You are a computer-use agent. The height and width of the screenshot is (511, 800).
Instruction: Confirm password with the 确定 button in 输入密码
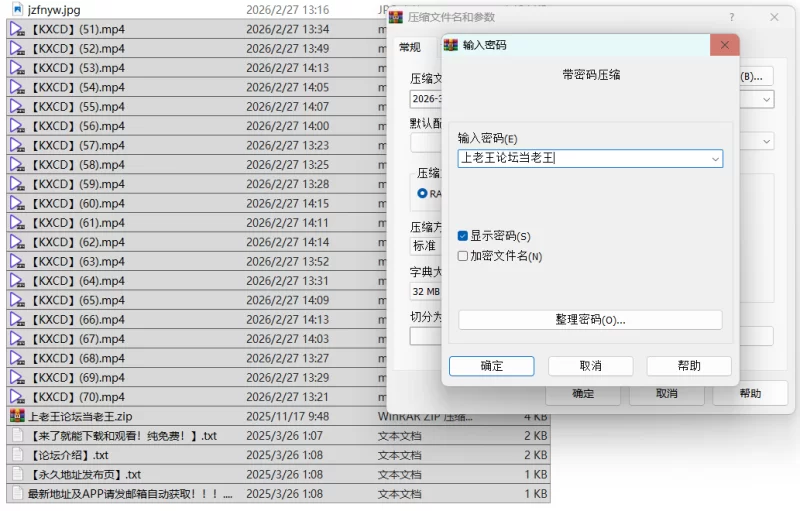(x=492, y=366)
